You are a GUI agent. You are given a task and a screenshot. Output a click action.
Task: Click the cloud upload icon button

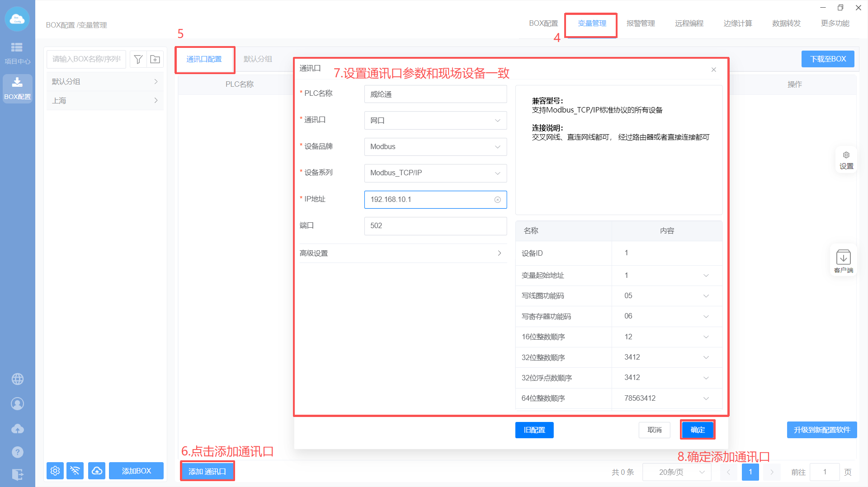tap(97, 471)
